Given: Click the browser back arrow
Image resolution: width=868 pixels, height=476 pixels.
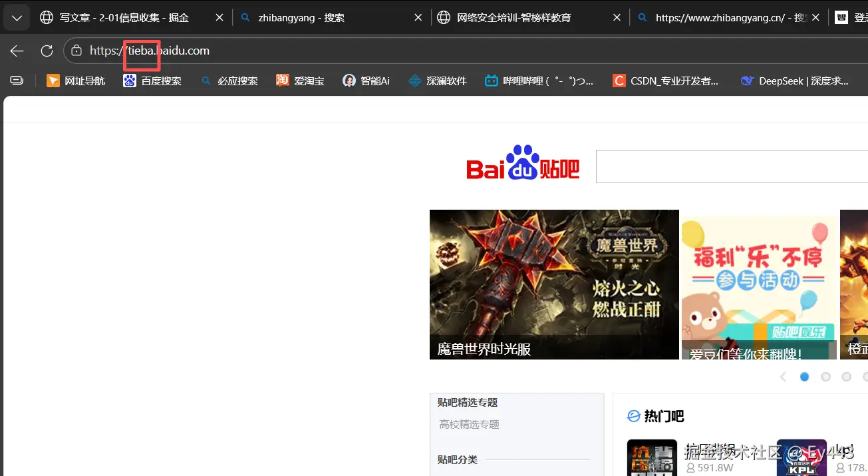Looking at the screenshot, I should [17, 51].
